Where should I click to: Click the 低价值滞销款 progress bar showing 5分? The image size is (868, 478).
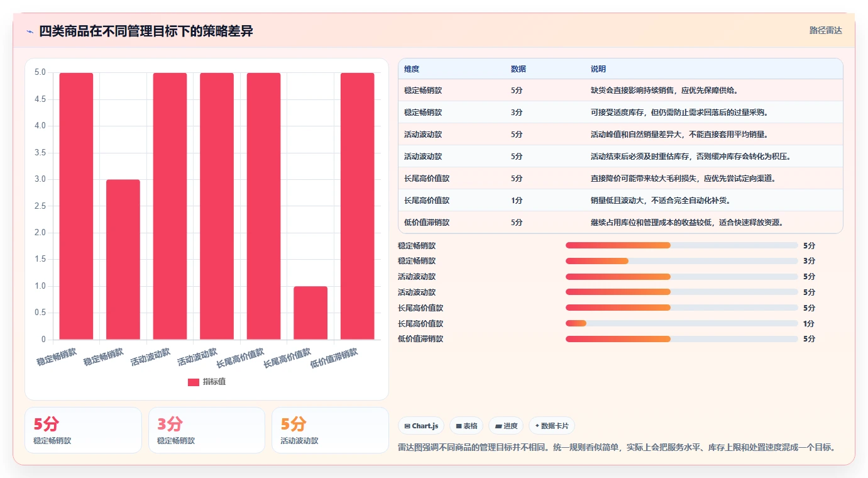682,339
